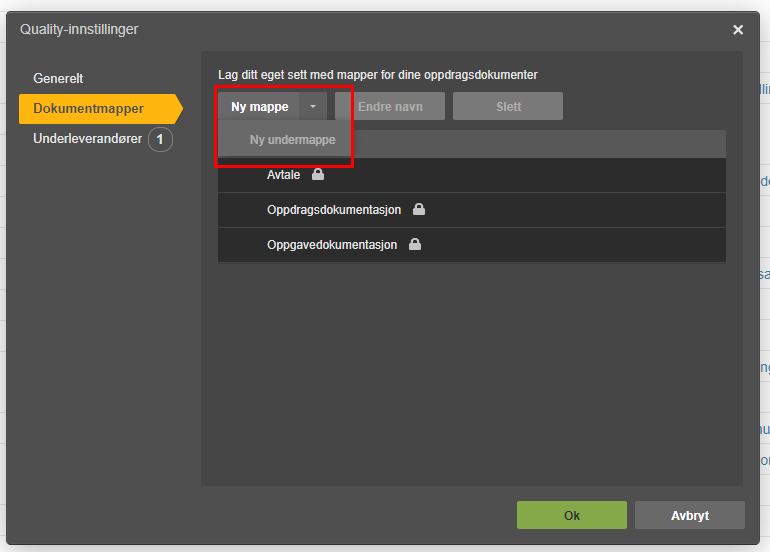Image resolution: width=770 pixels, height=552 pixels.
Task: Select the Oppgavedokumentasjon folder row
Action: pos(472,245)
